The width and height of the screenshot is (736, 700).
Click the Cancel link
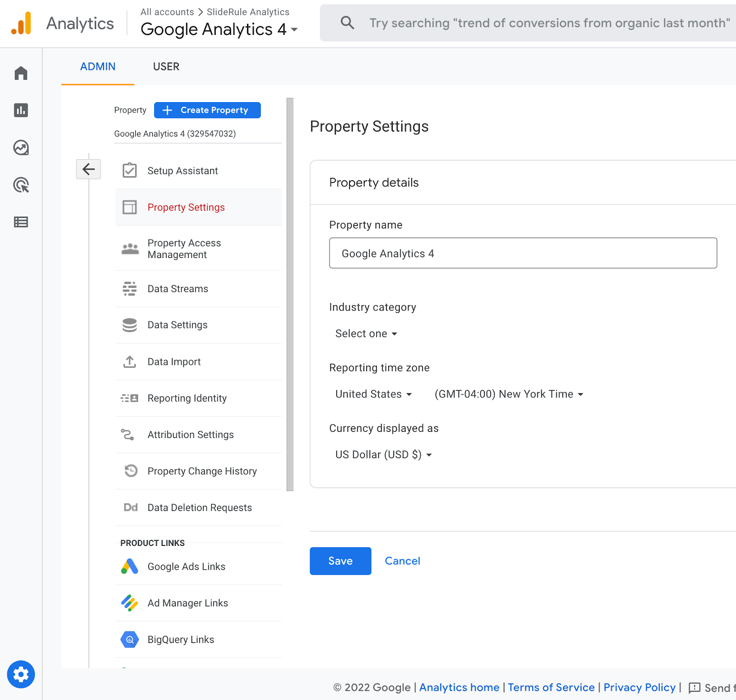(x=402, y=561)
